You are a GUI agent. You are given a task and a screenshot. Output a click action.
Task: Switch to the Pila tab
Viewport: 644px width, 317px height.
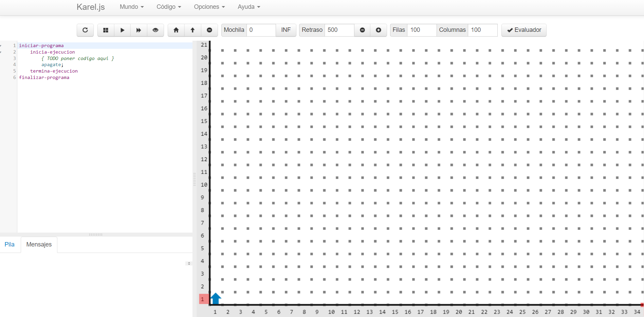(10, 244)
